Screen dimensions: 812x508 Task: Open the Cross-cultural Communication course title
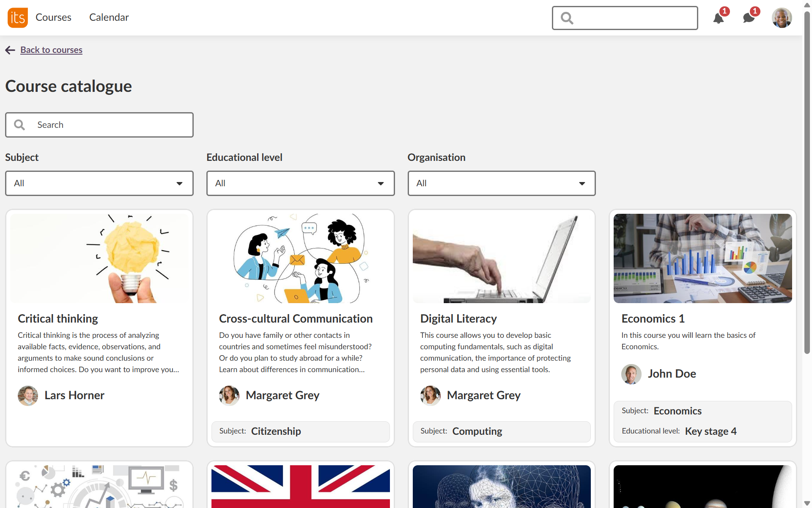tap(296, 319)
